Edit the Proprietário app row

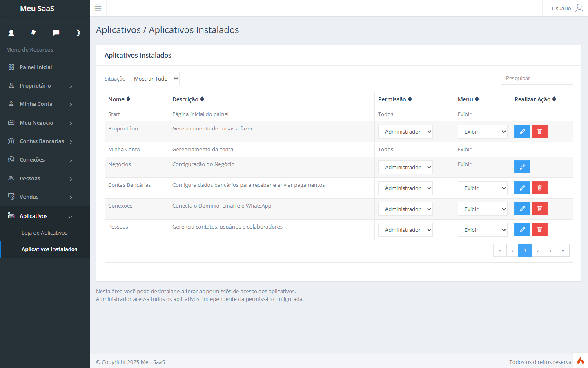522,131
